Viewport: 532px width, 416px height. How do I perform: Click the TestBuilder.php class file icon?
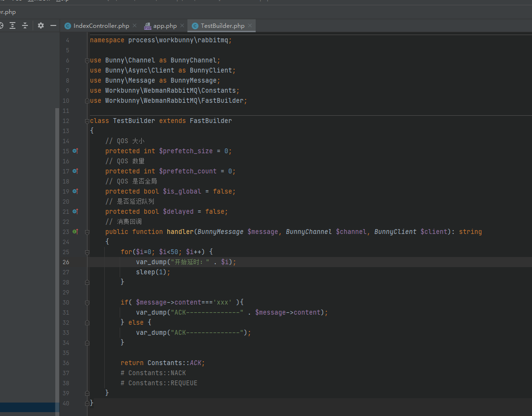click(x=195, y=26)
